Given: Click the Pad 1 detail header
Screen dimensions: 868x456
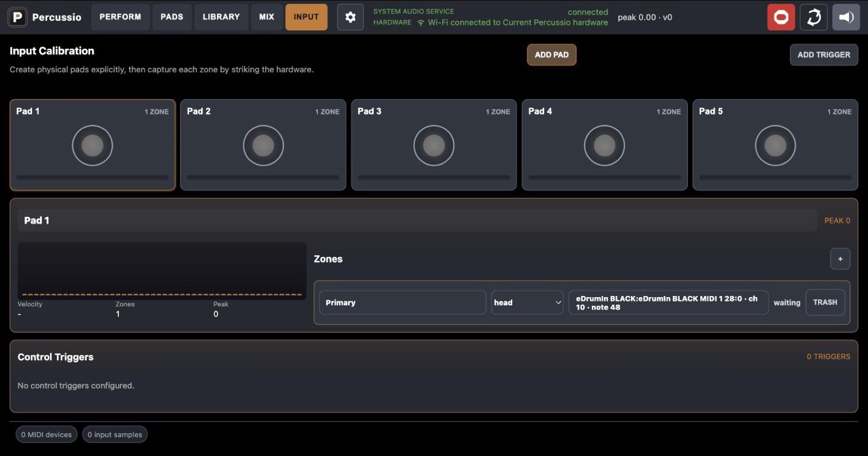Looking at the screenshot, I should [x=417, y=221].
